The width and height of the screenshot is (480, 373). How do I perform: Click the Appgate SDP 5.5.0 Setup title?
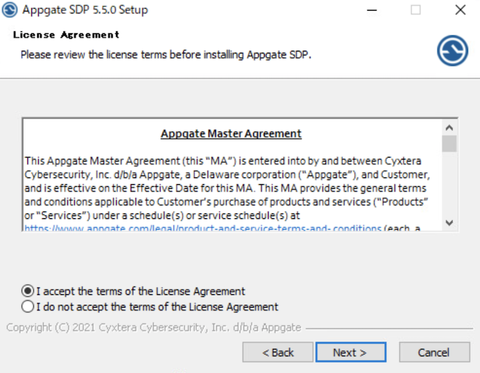click(85, 10)
